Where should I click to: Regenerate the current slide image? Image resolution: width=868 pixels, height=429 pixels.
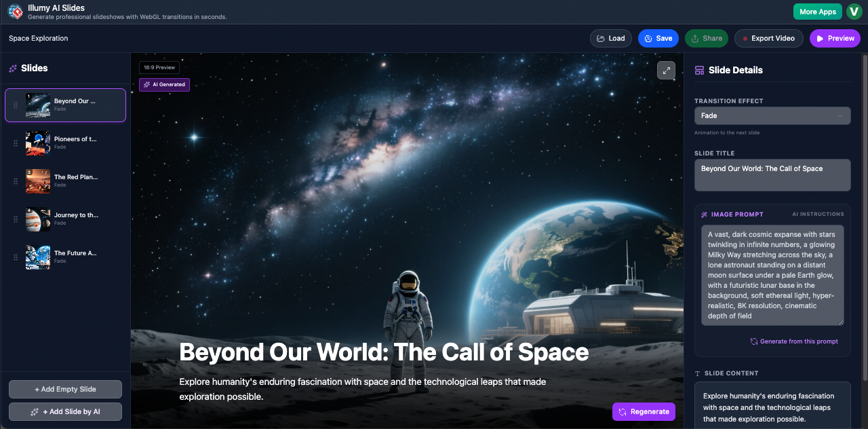pyautogui.click(x=643, y=411)
